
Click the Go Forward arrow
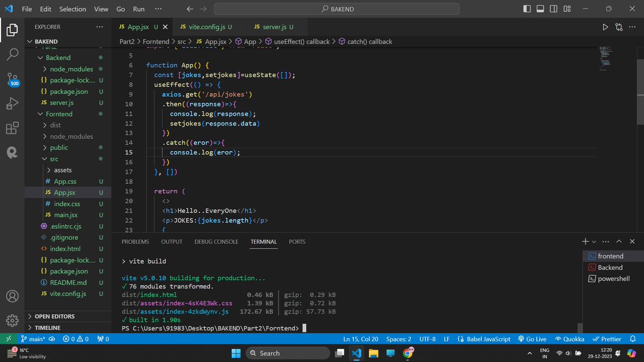(x=203, y=9)
